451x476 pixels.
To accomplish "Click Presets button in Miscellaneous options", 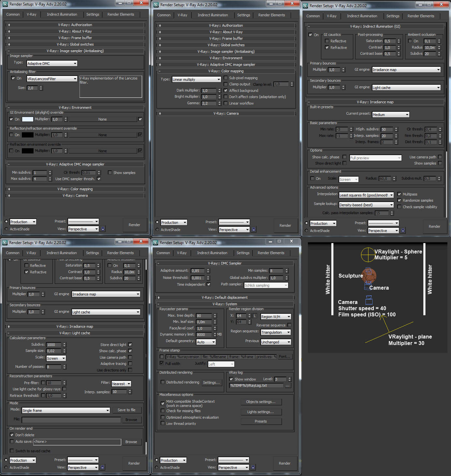I will (x=261, y=421).
